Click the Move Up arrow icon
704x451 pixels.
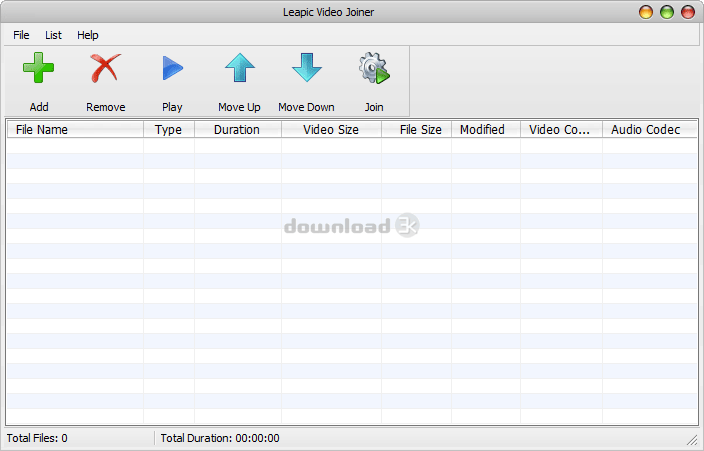pyautogui.click(x=240, y=68)
